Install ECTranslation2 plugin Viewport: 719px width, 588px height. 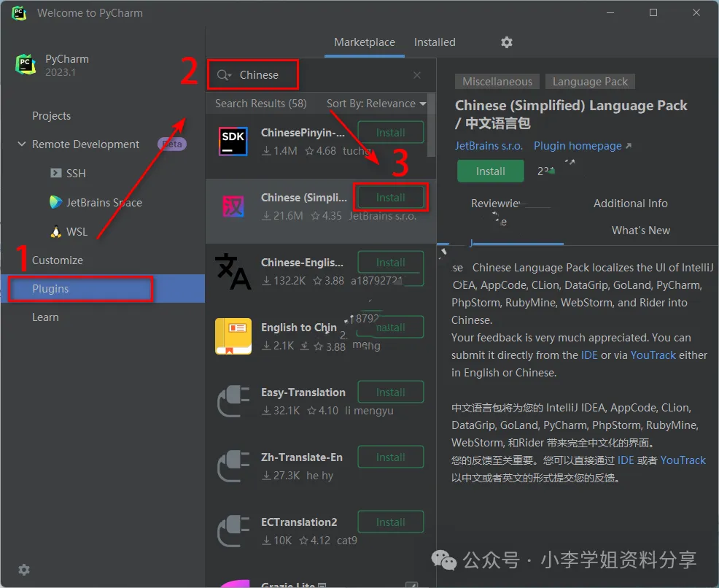[x=391, y=522]
